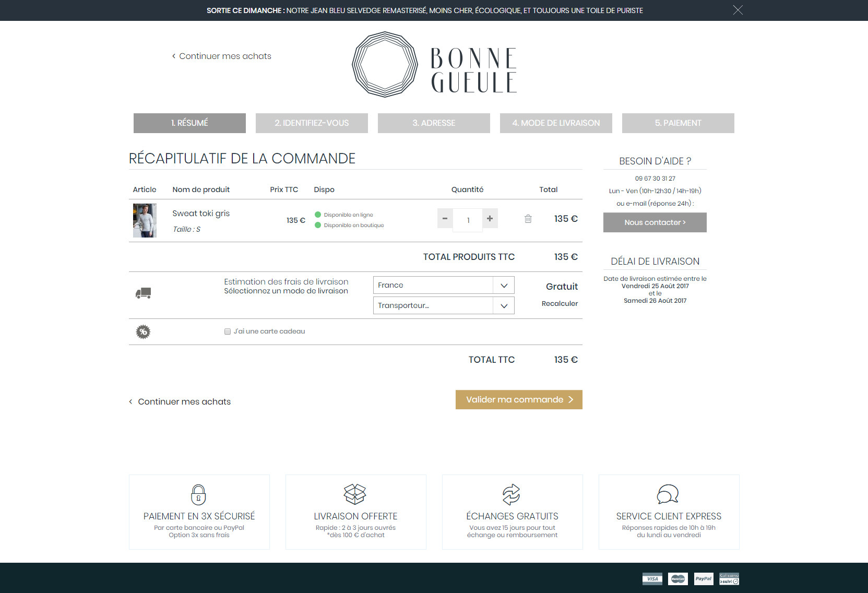Open the Transporteur carrier dropdown
This screenshot has width=868, height=593.
click(x=444, y=305)
